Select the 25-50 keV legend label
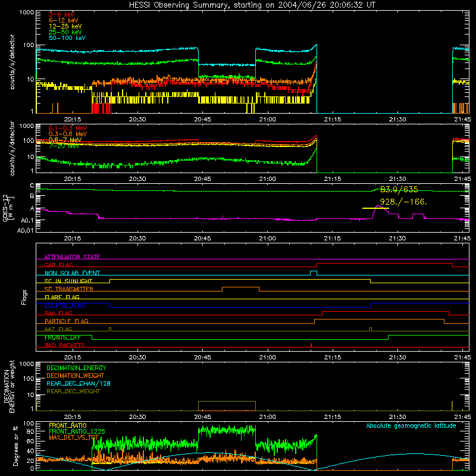The height and width of the screenshot is (476, 476). [65, 32]
